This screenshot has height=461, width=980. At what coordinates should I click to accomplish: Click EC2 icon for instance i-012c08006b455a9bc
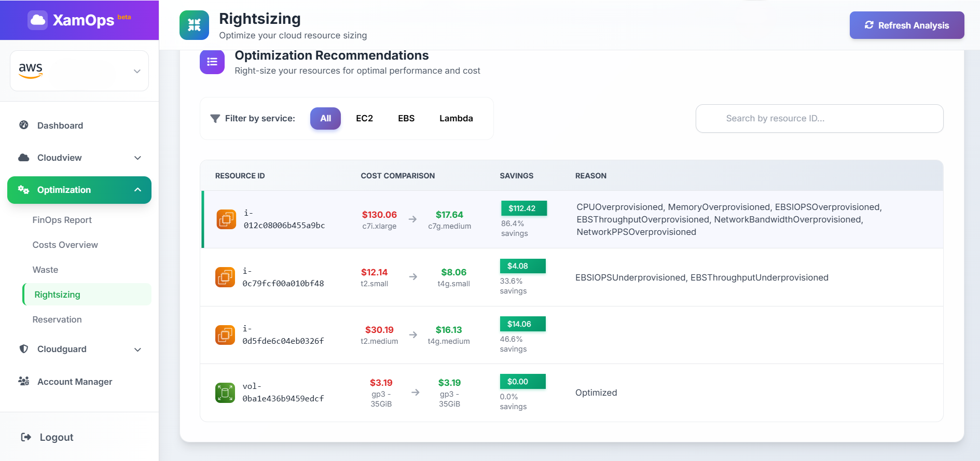226,219
